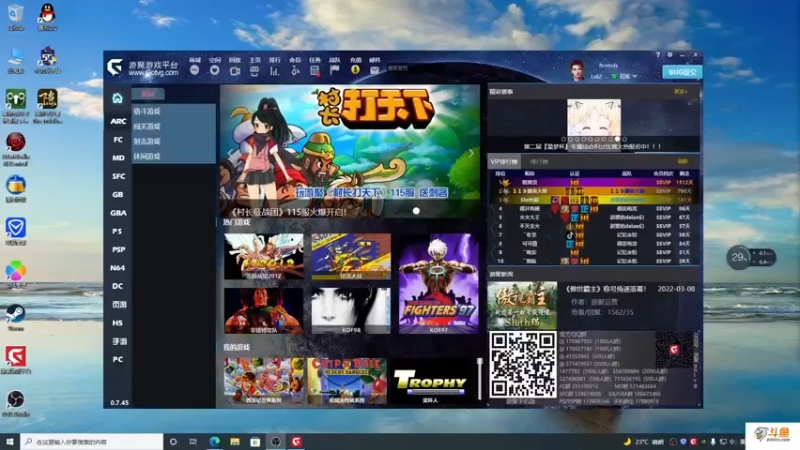The image size is (800, 450).
Task: Open the 回放 replay camera icon
Action: click(235, 71)
